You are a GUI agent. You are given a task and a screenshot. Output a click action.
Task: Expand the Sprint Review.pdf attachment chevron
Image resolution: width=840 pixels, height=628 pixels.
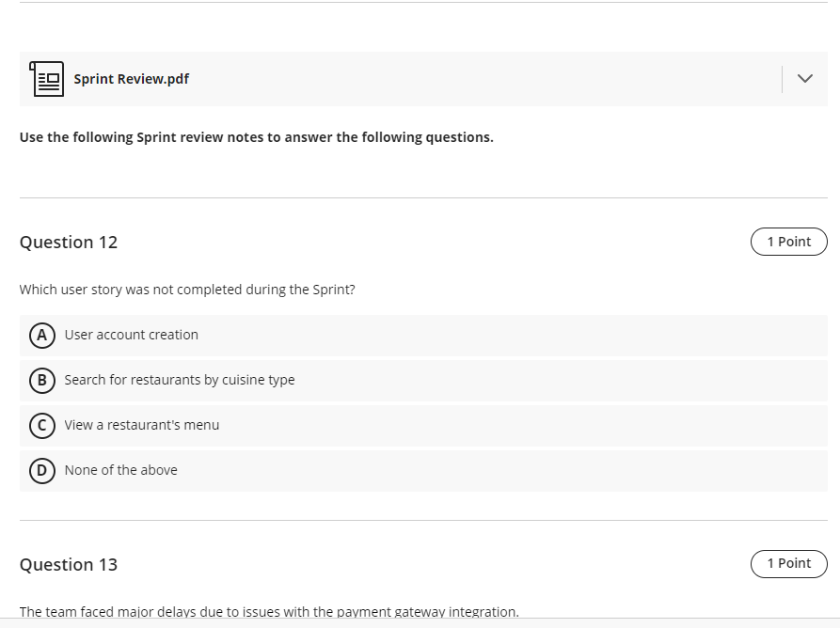(x=804, y=79)
